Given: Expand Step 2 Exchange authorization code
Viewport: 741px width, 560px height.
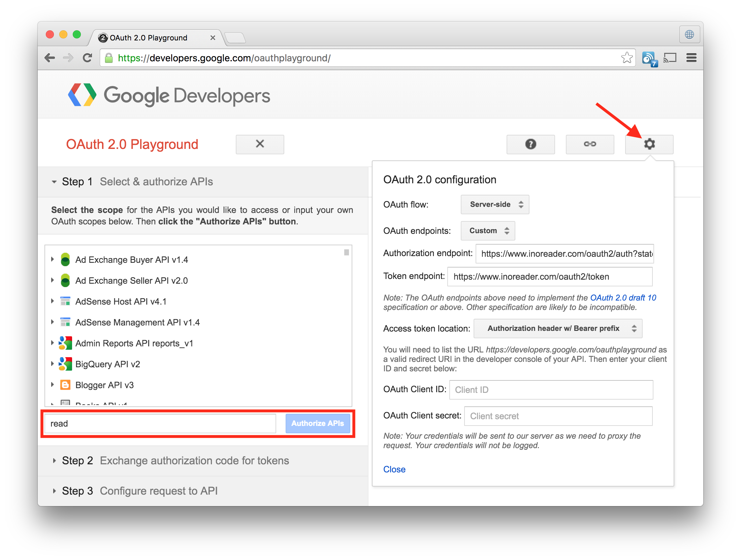Looking at the screenshot, I should (x=54, y=461).
